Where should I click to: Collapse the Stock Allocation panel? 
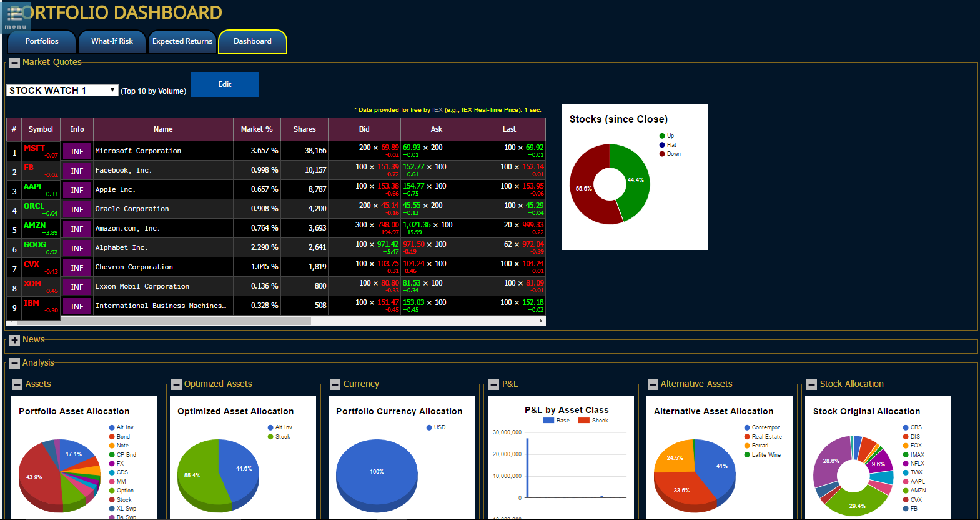(x=812, y=384)
